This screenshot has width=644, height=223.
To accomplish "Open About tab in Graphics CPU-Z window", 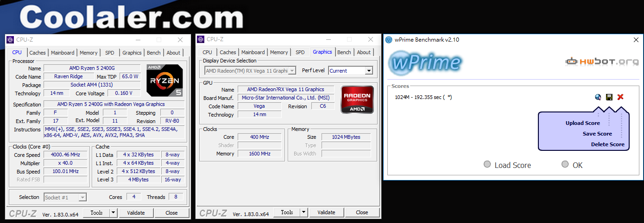I will pos(364,52).
